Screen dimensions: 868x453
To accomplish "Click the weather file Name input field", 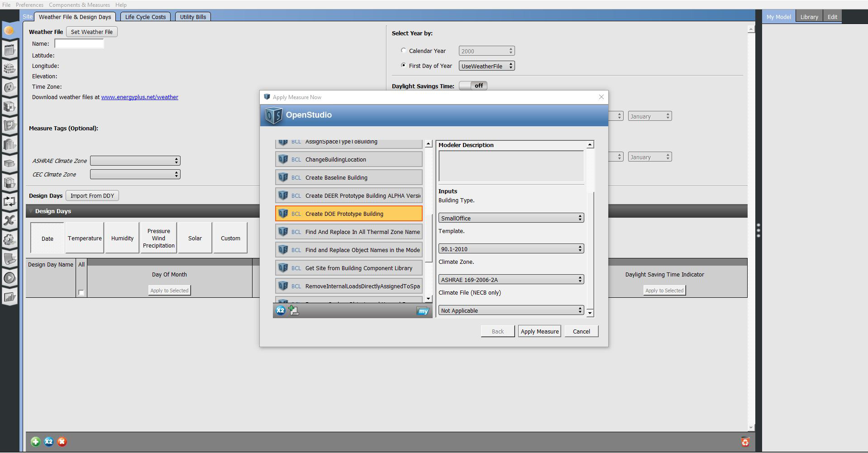I will pyautogui.click(x=79, y=43).
